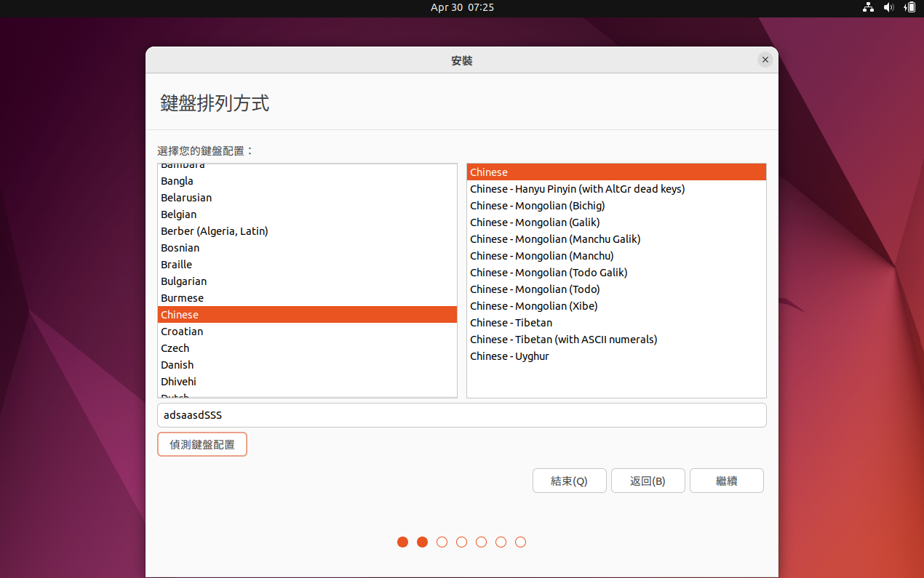Select Bulgarian in the language list

(x=307, y=281)
